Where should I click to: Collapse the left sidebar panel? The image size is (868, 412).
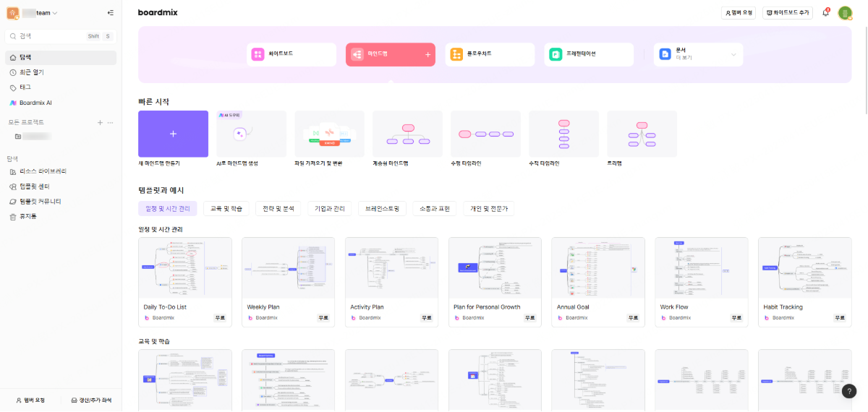(x=110, y=13)
